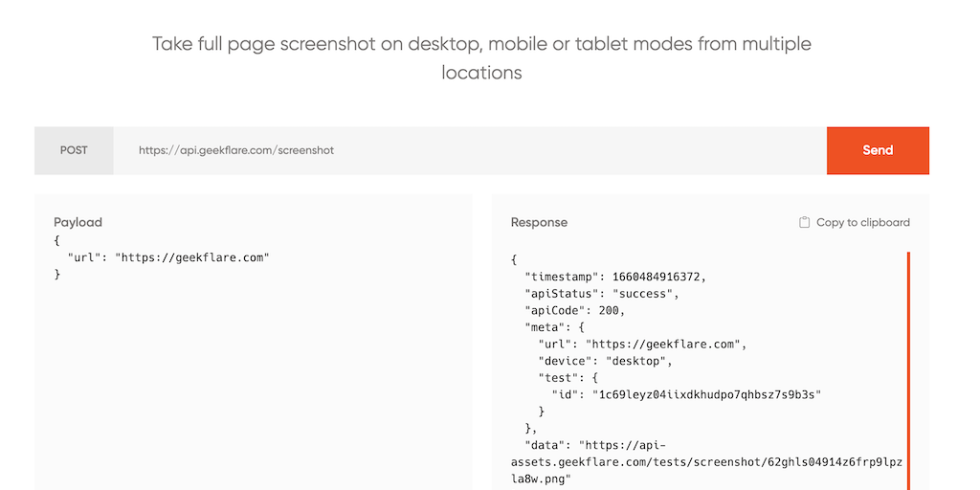Click the closing brace in Payload editor

click(57, 275)
